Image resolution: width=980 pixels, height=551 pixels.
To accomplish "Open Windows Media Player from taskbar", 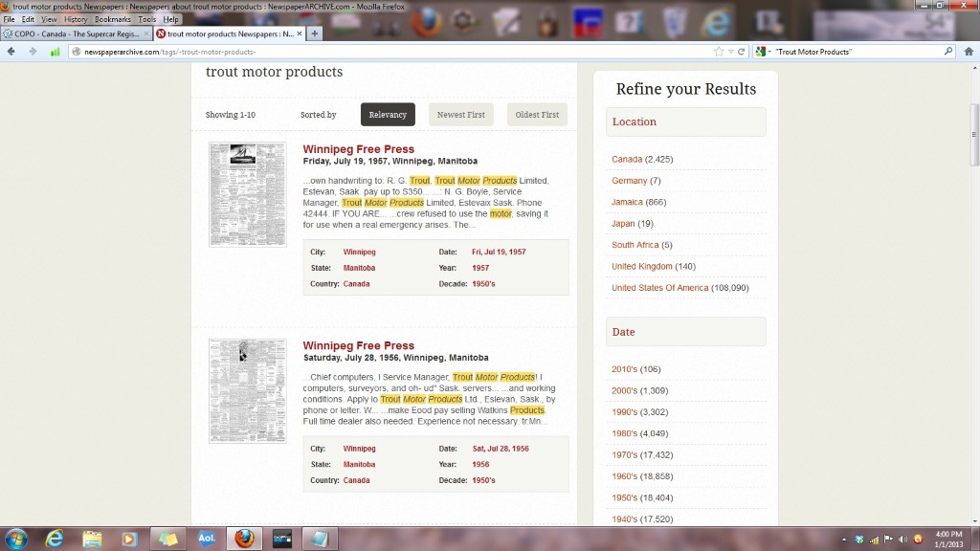I will tap(129, 539).
